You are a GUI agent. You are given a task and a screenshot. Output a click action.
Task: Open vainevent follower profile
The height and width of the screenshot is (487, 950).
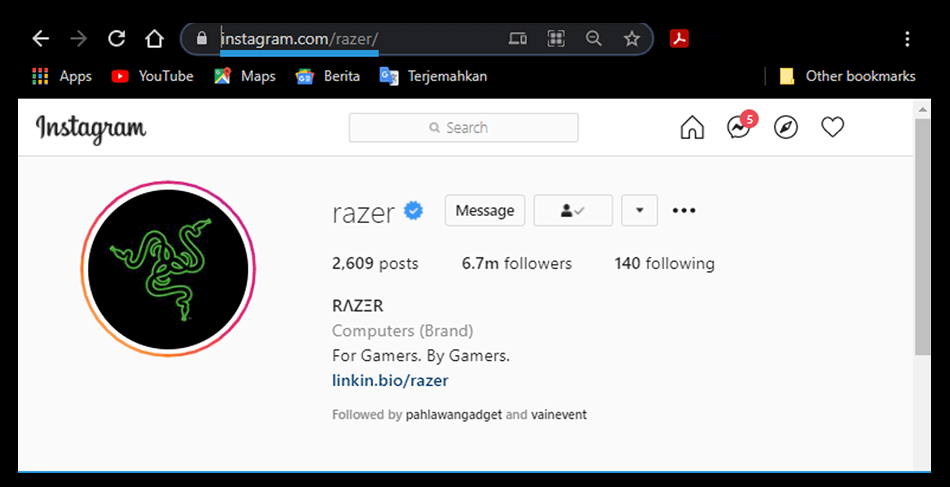559,415
